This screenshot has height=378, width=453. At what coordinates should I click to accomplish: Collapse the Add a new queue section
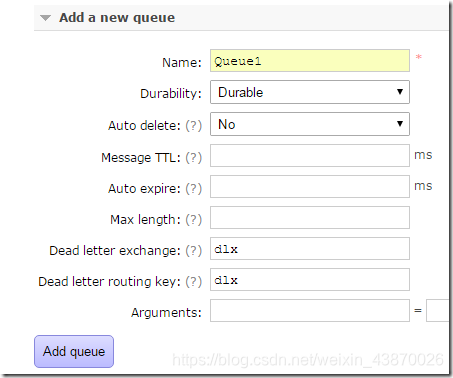45,18
